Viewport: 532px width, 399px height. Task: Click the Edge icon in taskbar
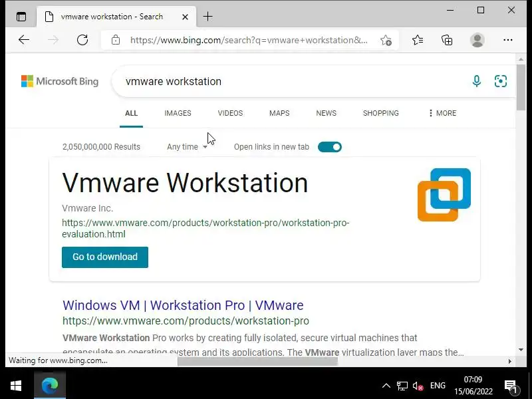coord(49,386)
